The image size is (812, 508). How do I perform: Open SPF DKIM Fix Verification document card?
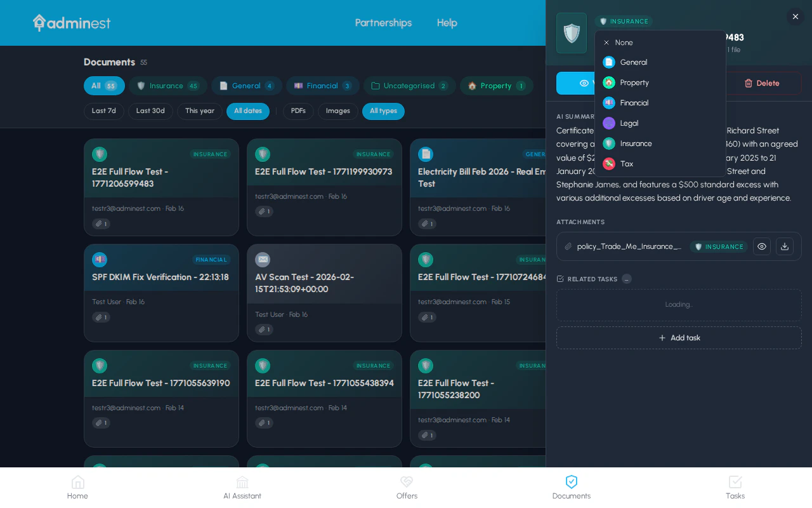click(x=161, y=293)
